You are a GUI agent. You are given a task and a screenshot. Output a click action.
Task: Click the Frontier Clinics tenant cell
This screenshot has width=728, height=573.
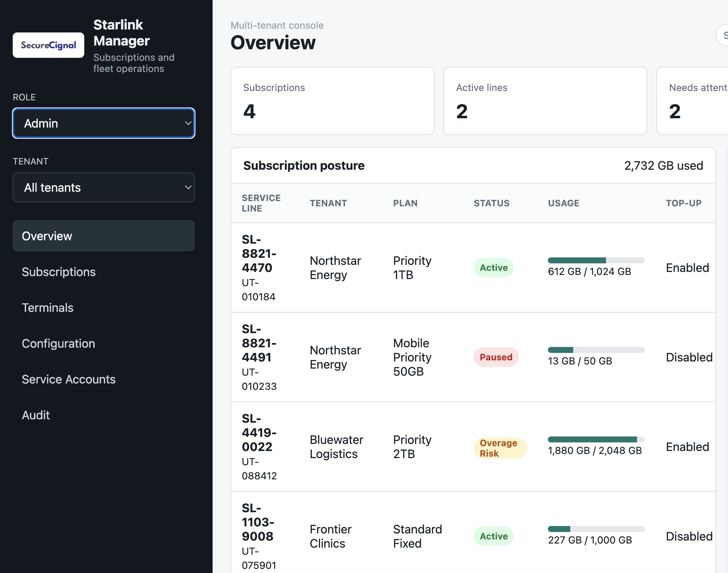click(330, 536)
